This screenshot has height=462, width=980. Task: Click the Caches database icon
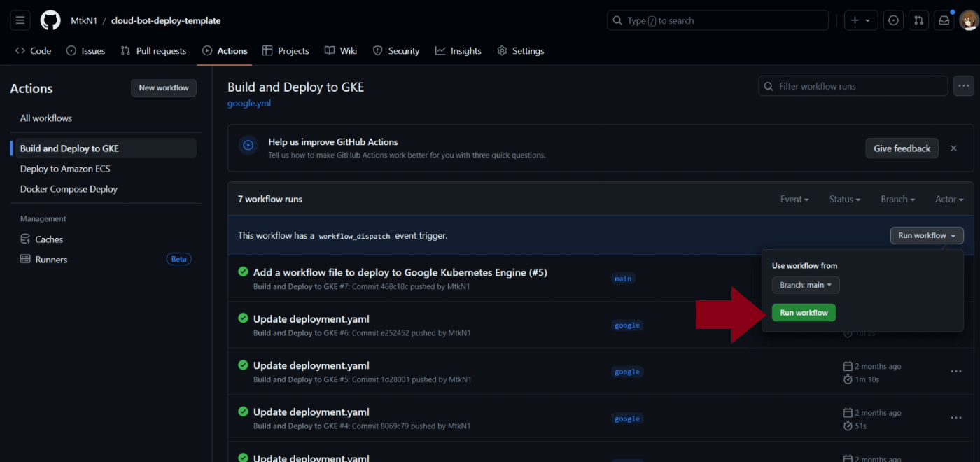pyautogui.click(x=25, y=239)
